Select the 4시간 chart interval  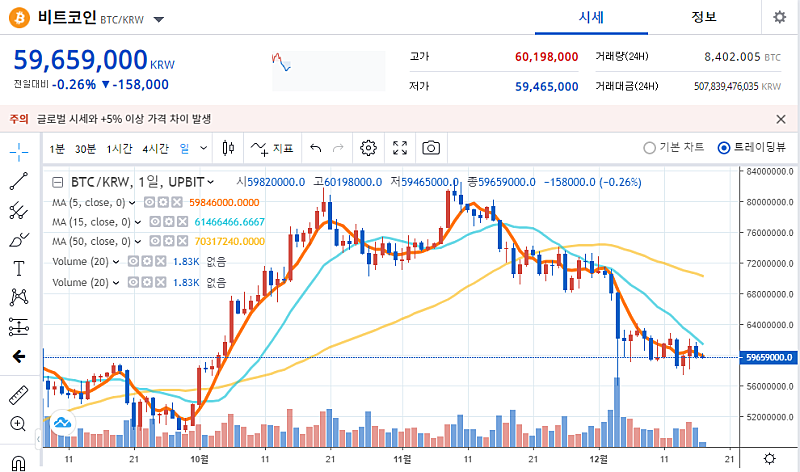pos(156,148)
